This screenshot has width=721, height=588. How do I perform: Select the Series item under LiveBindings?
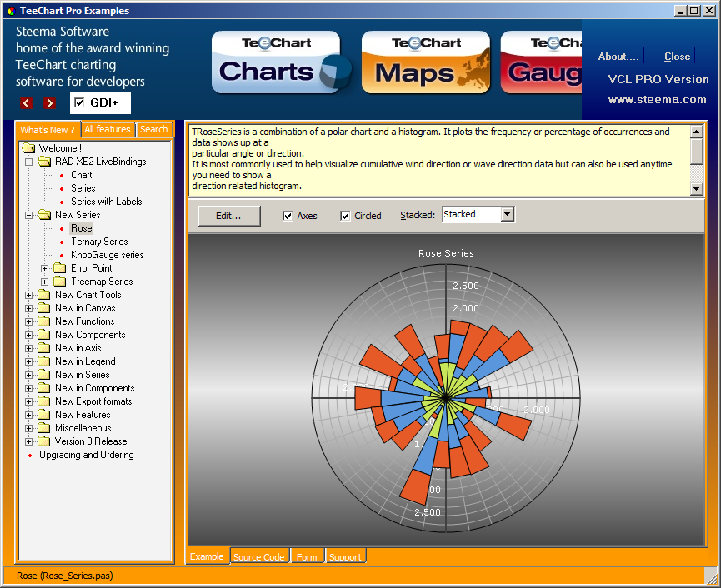point(83,188)
